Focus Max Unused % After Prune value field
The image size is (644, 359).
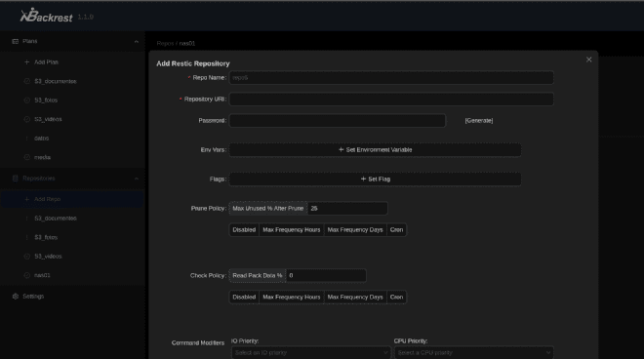click(347, 208)
